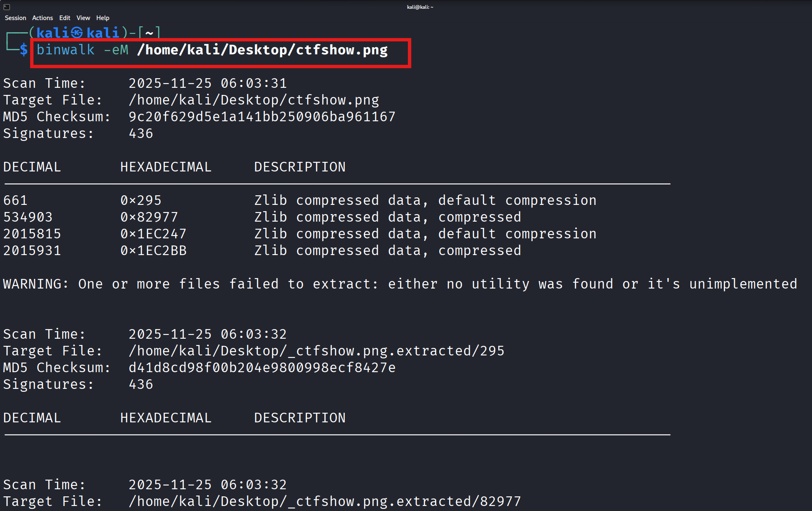Click the MD5 checksum 9c20f629d5e1a141bb250906ba961167
This screenshot has width=812, height=511.
coord(262,117)
